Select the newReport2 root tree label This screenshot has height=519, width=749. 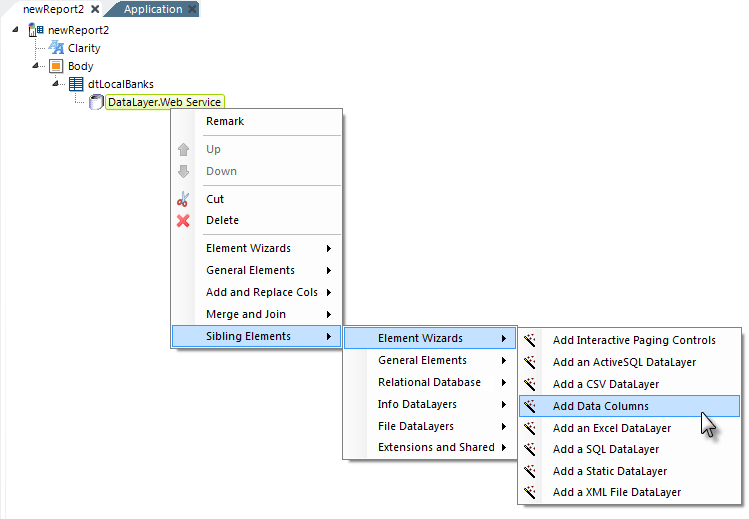(78, 30)
